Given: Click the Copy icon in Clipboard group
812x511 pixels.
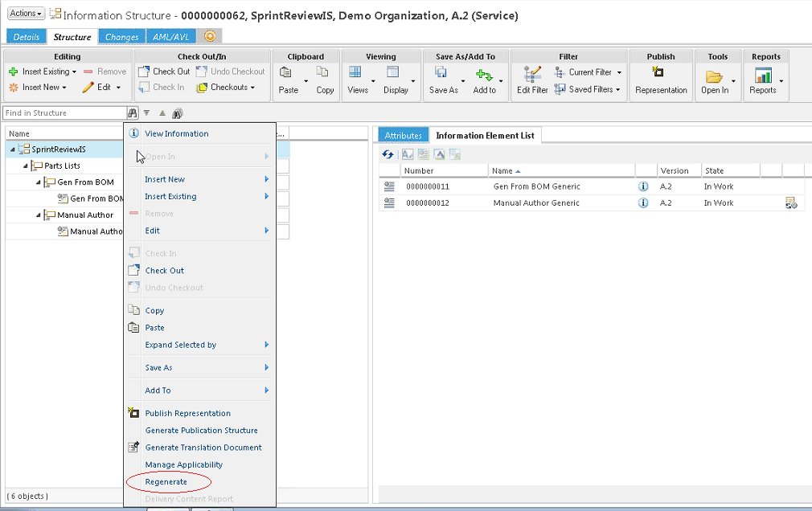Looking at the screenshot, I should (x=322, y=72).
